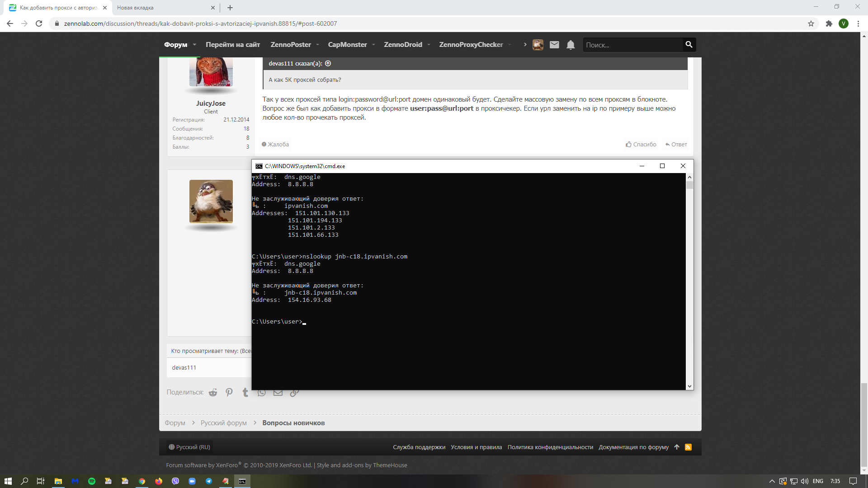Share thread on Tumblr

[x=245, y=392]
